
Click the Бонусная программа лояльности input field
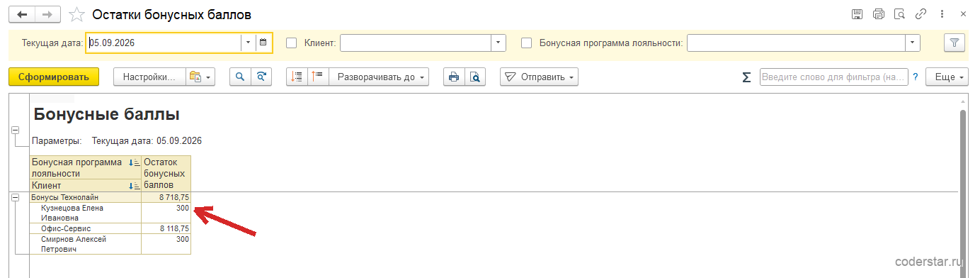tap(797, 43)
